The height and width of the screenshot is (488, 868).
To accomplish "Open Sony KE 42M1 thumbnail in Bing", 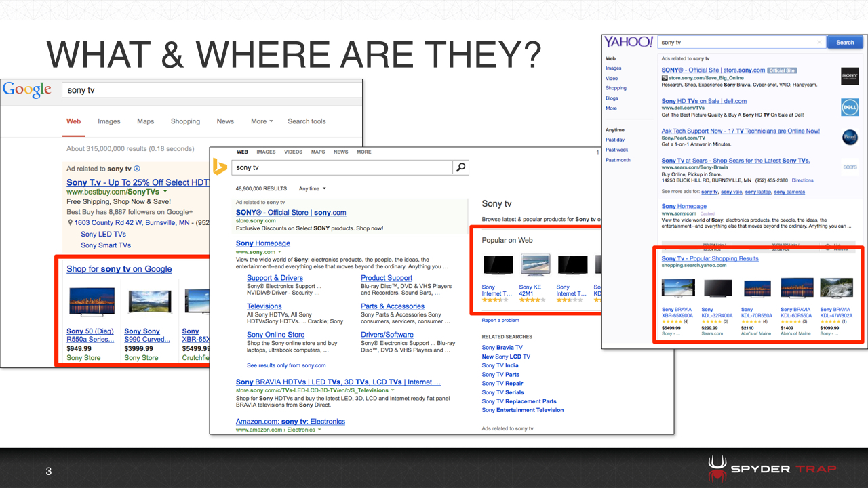I will point(535,265).
